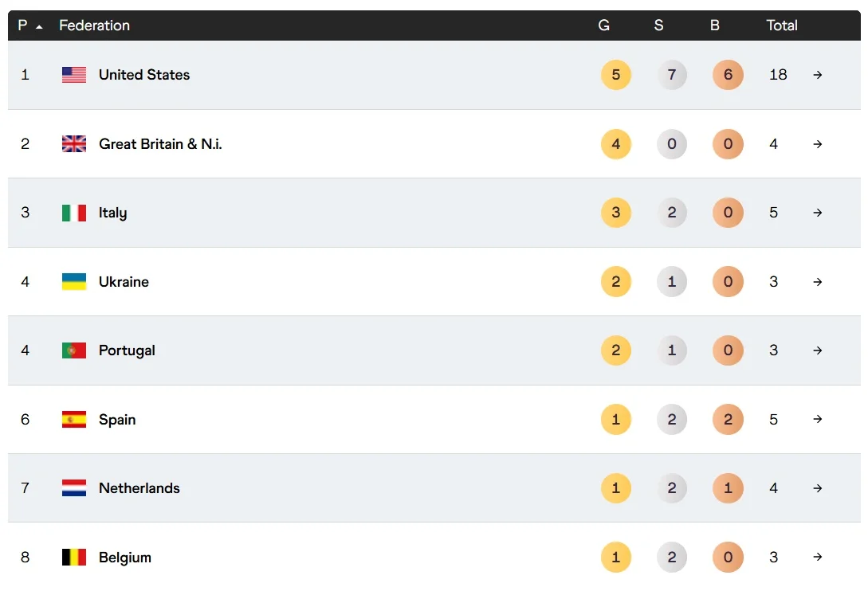
Task: Click the United States flag icon
Action: coord(74,75)
